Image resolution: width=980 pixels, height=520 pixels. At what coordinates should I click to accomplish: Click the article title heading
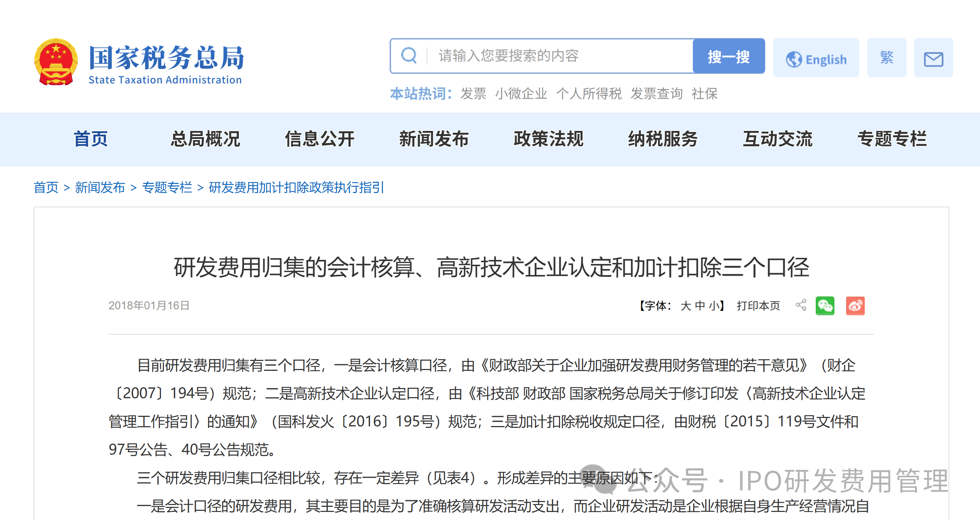coord(492,267)
